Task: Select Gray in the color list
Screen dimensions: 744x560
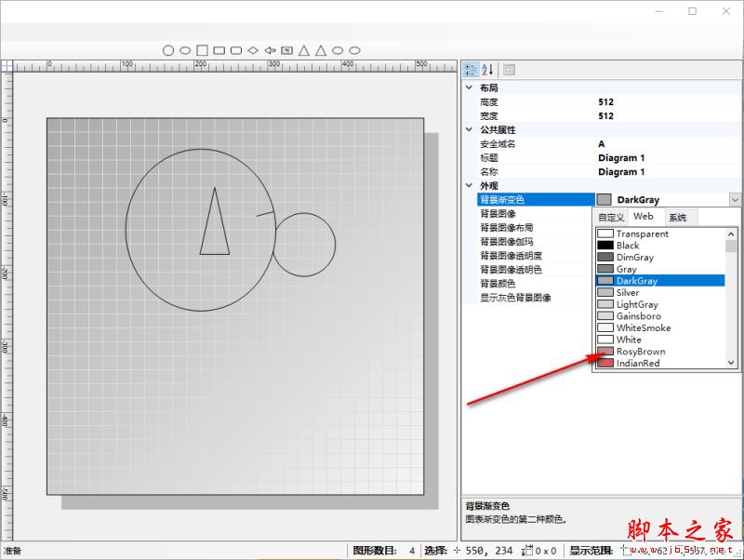Action: tap(660, 269)
